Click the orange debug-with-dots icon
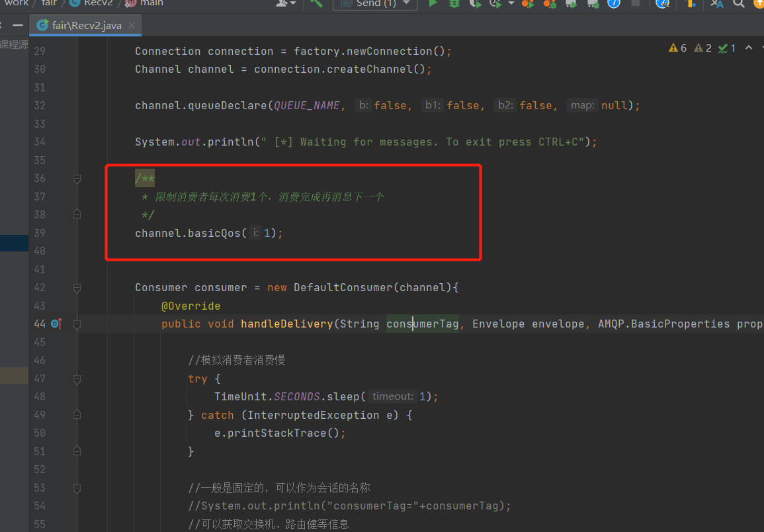764x532 pixels. pos(550,3)
